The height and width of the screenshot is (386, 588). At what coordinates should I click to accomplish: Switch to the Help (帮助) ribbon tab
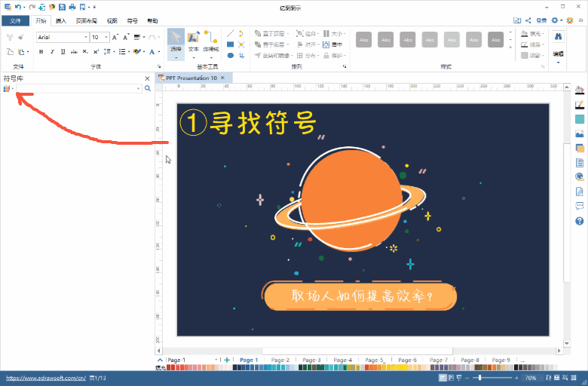click(152, 20)
